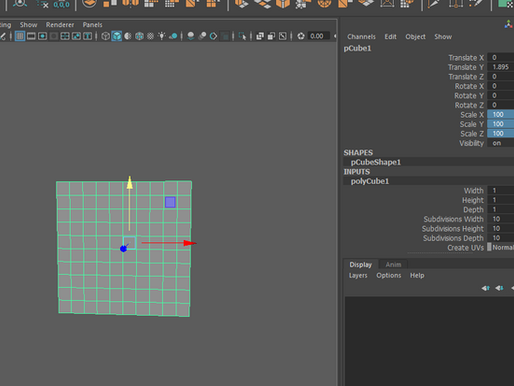Screen dimensions: 514x386
Task: Select the Translate Z attribute label
Action: 466,77
